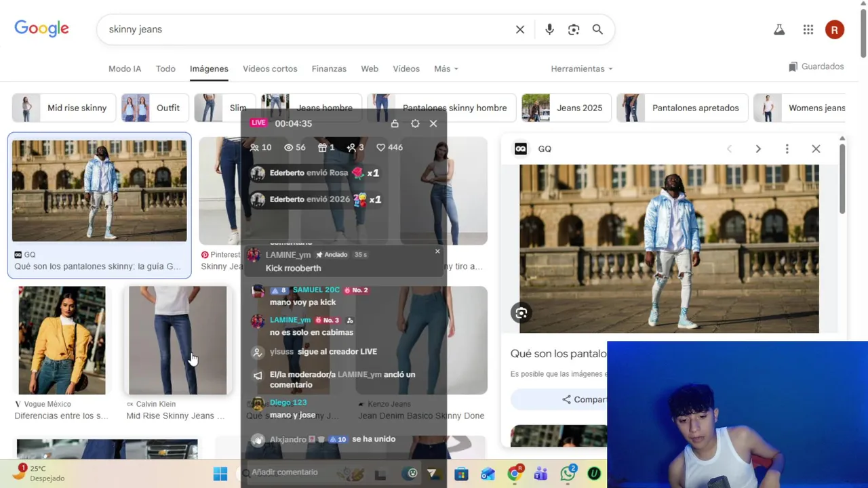Viewport: 868px width, 488px height.
Task: Open Microsoft Store from the taskbar
Action: pos(461,474)
